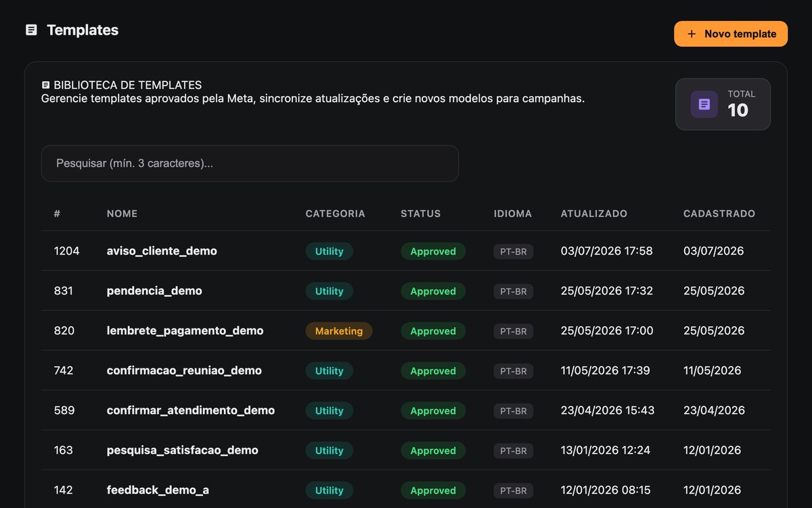Click Utility badge in pendencia_demo row

[x=329, y=291]
